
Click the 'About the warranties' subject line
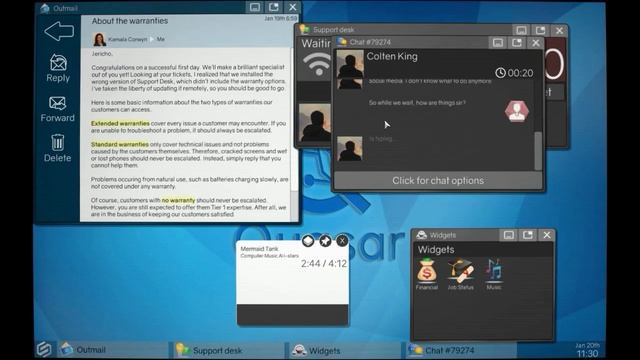(130, 21)
